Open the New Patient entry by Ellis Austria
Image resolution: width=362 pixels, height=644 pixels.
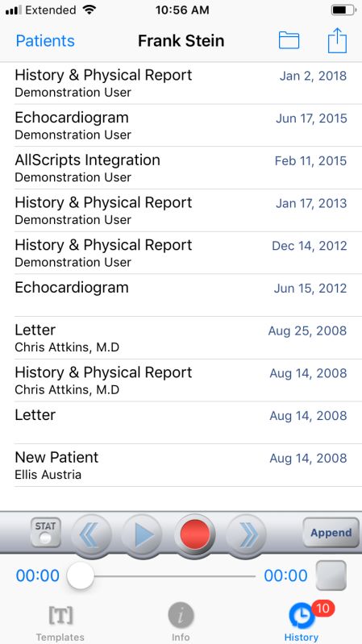click(181, 465)
